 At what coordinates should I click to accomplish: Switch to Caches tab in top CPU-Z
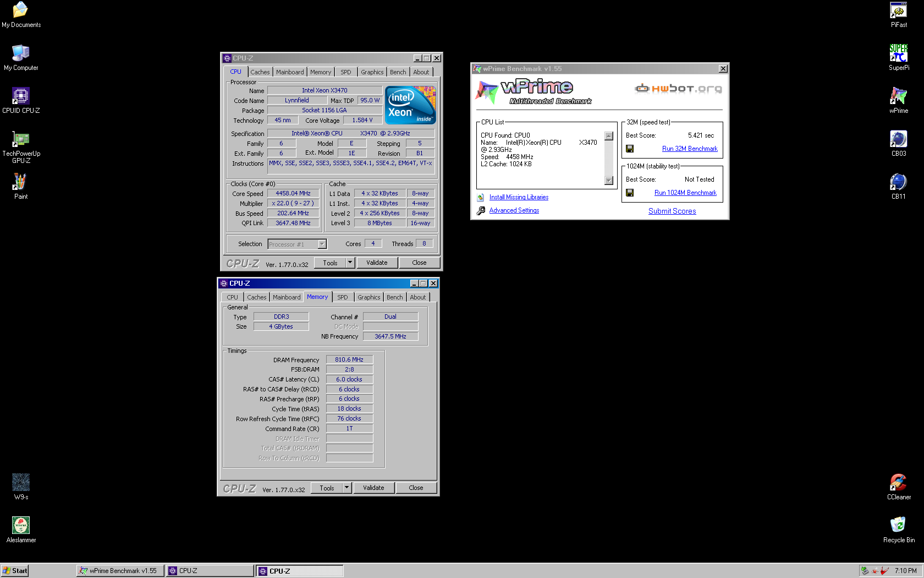260,72
